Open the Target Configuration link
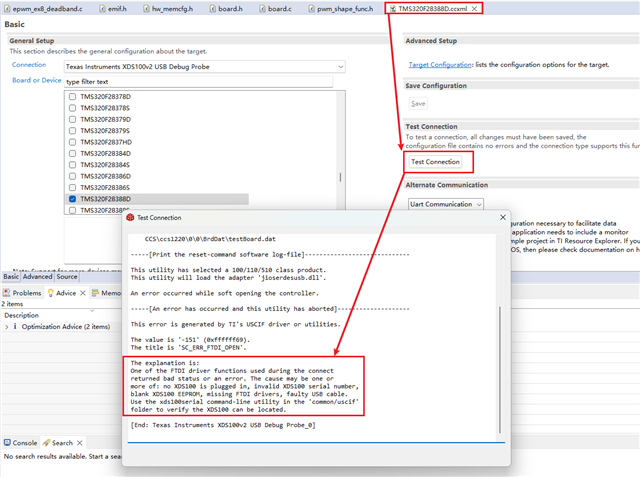The width and height of the screenshot is (640, 477). (x=440, y=64)
